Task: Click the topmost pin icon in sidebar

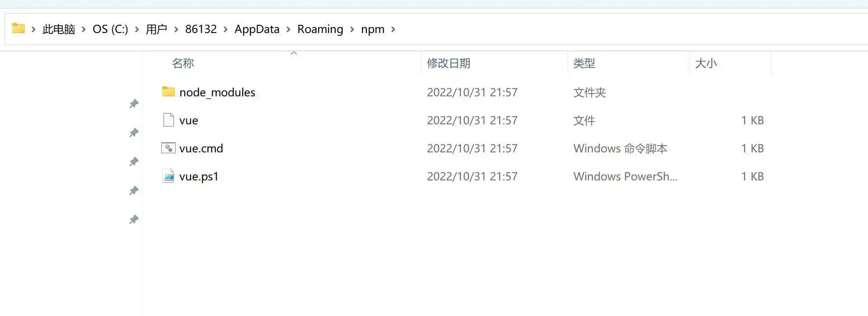Action: pos(134,104)
